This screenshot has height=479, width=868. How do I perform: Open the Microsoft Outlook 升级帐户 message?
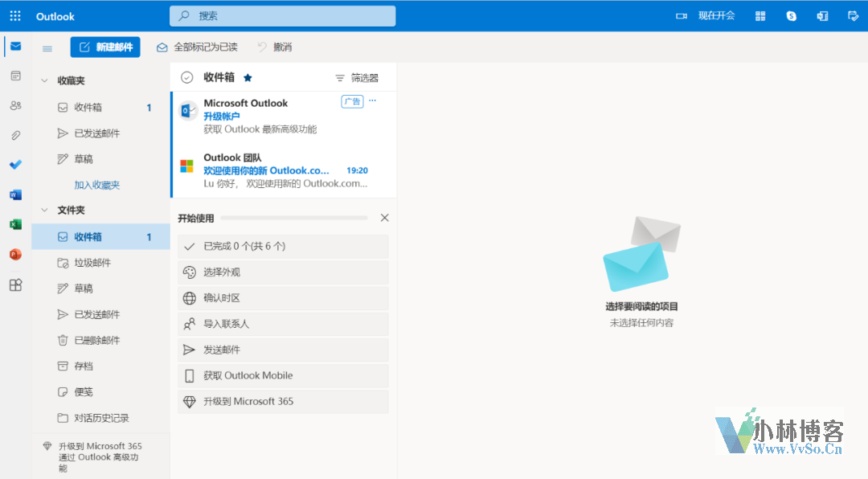(284, 117)
